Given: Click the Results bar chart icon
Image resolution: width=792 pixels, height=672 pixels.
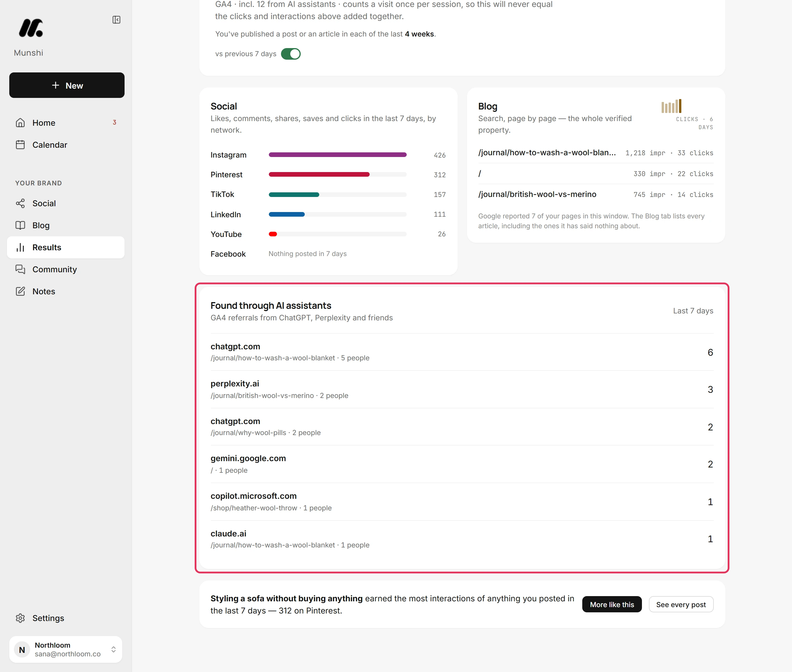Looking at the screenshot, I should [20, 247].
